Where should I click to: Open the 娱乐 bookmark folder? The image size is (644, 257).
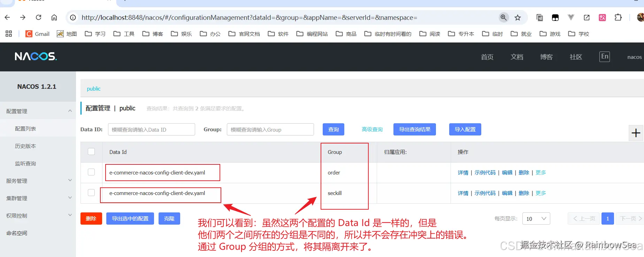[182, 34]
